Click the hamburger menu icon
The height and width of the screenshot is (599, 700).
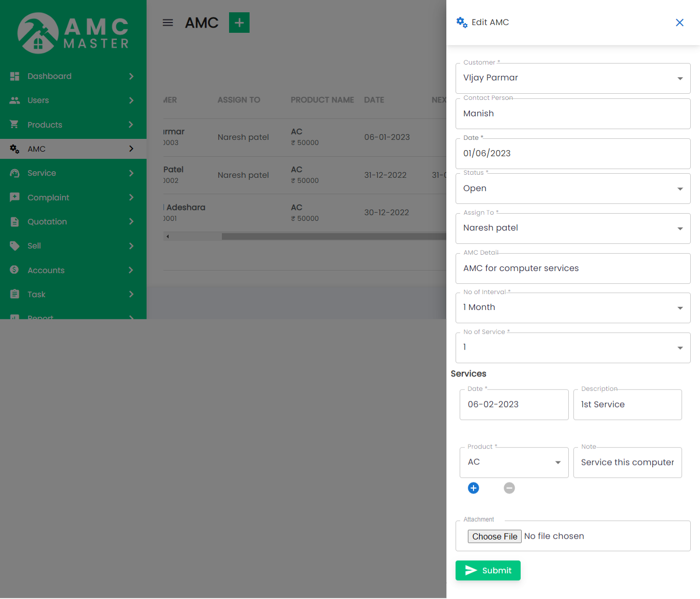point(168,23)
